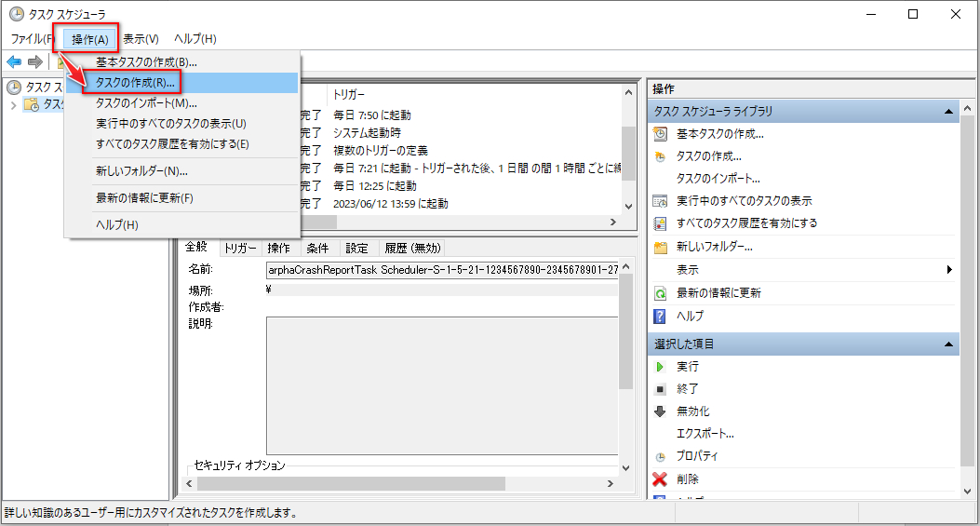Collapse the タスク スケジューラ ライブラリ action section

tap(948, 112)
